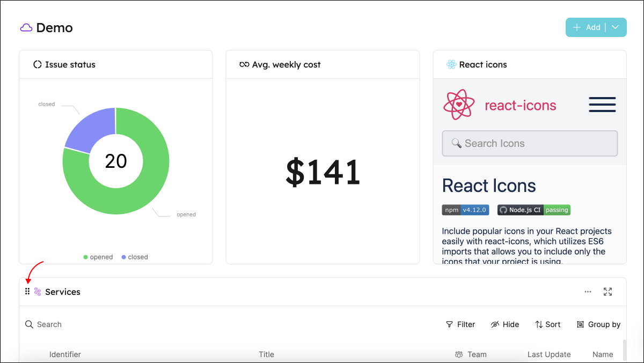Image resolution: width=644 pixels, height=363 pixels.
Task: Click the Add button
Action: pos(587,27)
